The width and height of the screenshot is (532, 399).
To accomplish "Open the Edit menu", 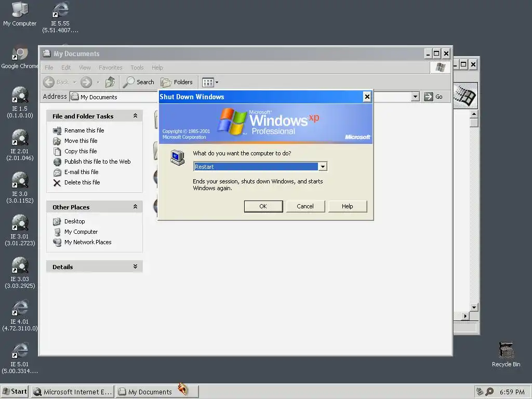I will point(66,68).
